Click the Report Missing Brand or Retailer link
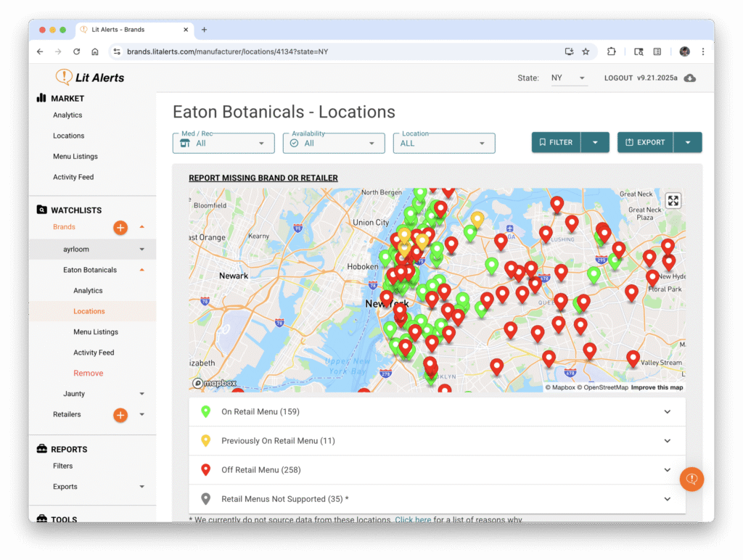This screenshot has width=743, height=560. click(263, 178)
